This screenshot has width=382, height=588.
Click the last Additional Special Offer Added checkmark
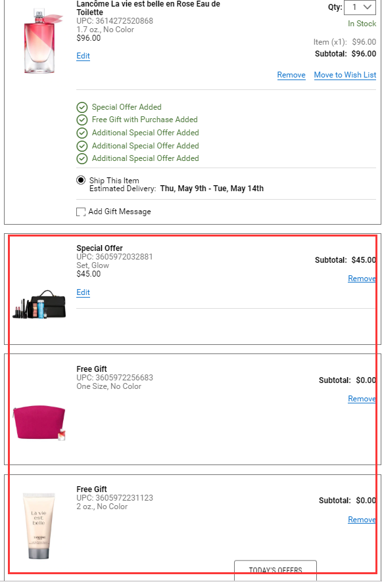(x=82, y=159)
